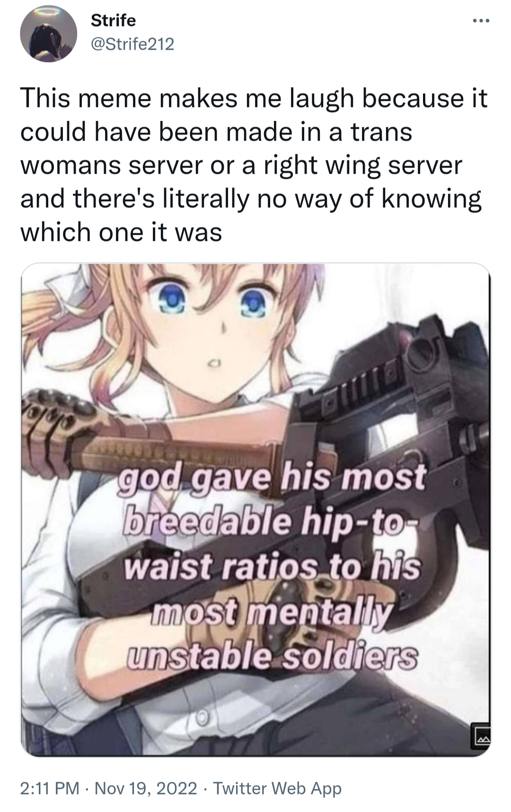Open Strife's round profile avatar
Viewport: 511px width, 812px height.
[48, 34]
